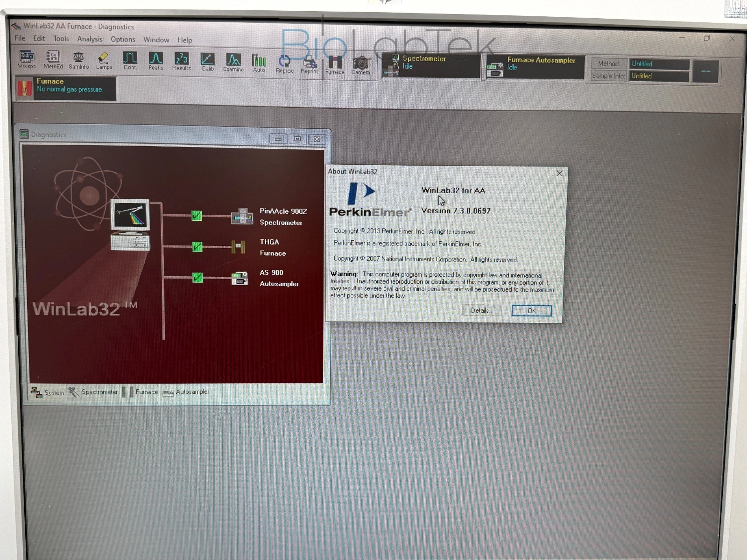The height and width of the screenshot is (560, 747).
Task: Switch to the Spectrometer diagnostics tab
Action: pos(94,392)
